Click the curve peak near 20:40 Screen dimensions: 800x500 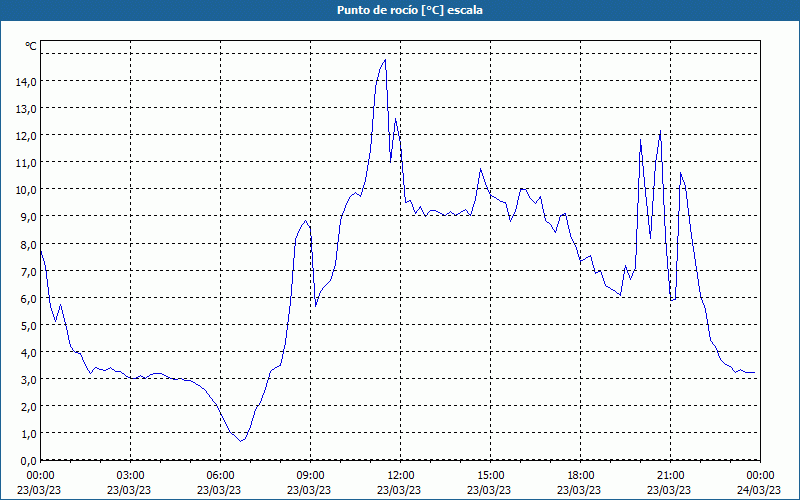tap(660, 131)
